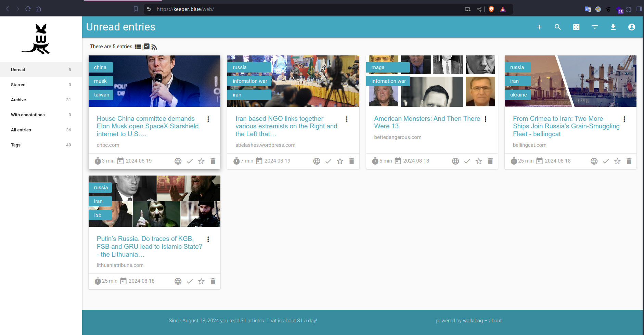Screen dimensions: 644x335
Task: Open the search icon in header
Action: (558, 27)
